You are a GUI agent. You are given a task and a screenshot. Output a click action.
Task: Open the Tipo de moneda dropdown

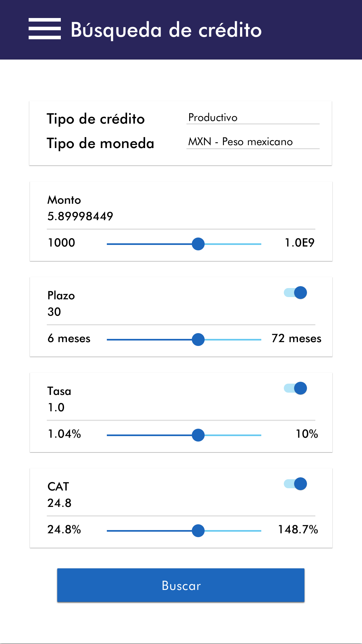click(253, 142)
